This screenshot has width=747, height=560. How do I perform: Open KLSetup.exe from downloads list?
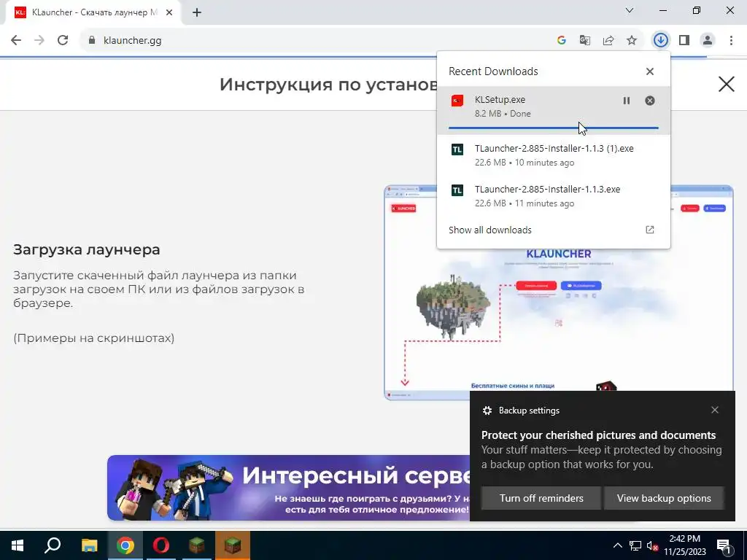[x=554, y=110]
